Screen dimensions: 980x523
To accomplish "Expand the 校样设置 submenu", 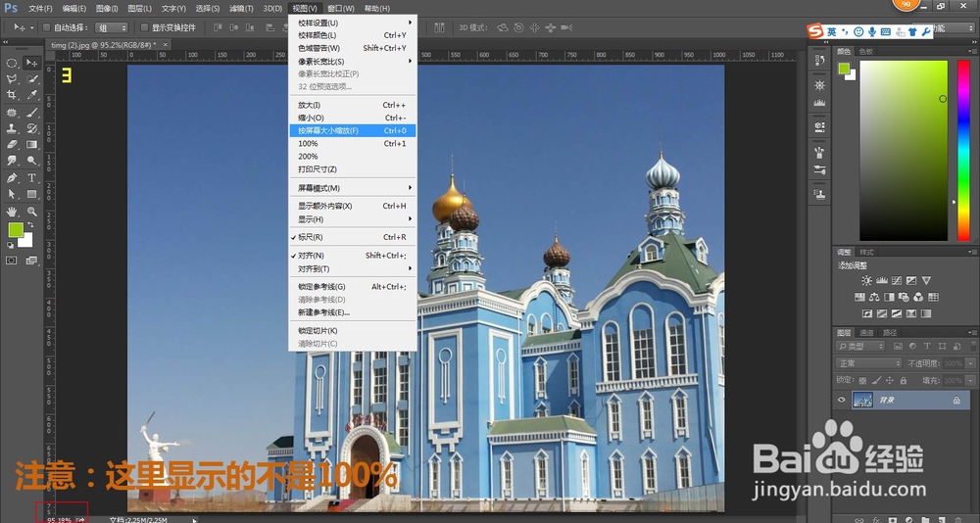I will click(353, 24).
